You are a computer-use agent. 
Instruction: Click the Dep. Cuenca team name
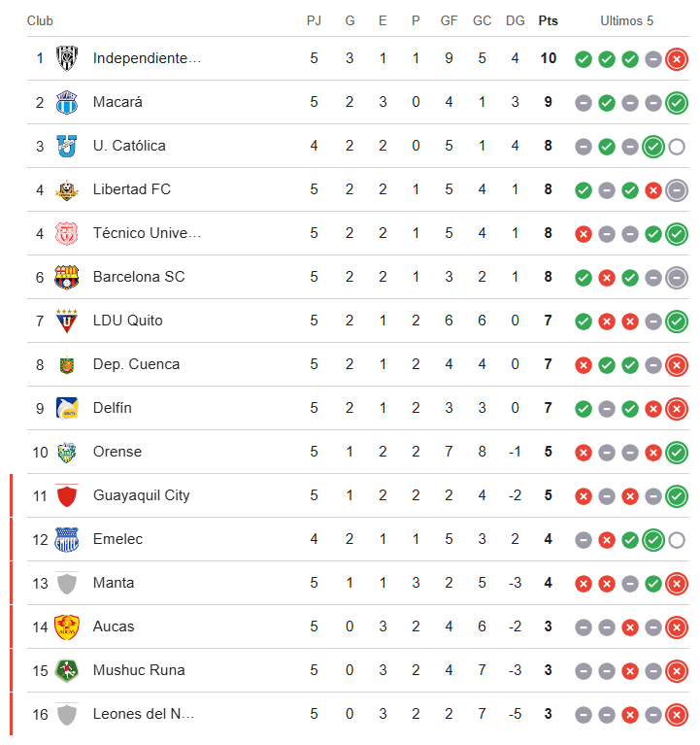pyautogui.click(x=136, y=364)
